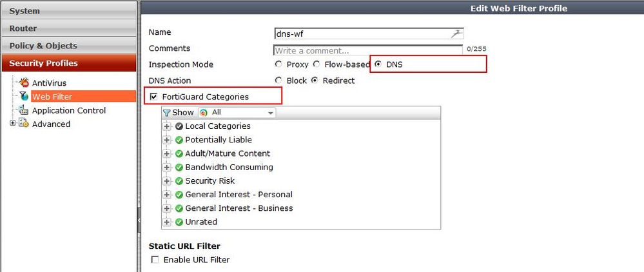Click the Comments input field
Screen dimensions: 644x272
(368, 50)
